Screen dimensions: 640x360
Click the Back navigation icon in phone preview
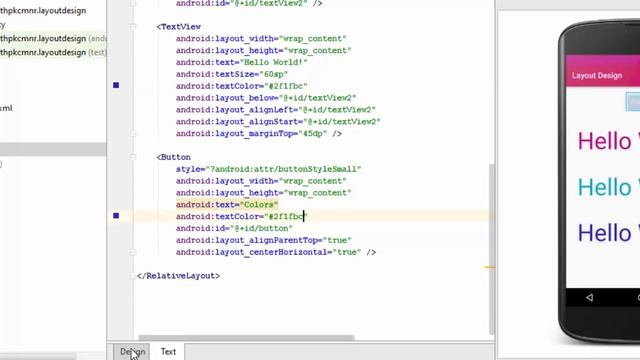point(589,298)
